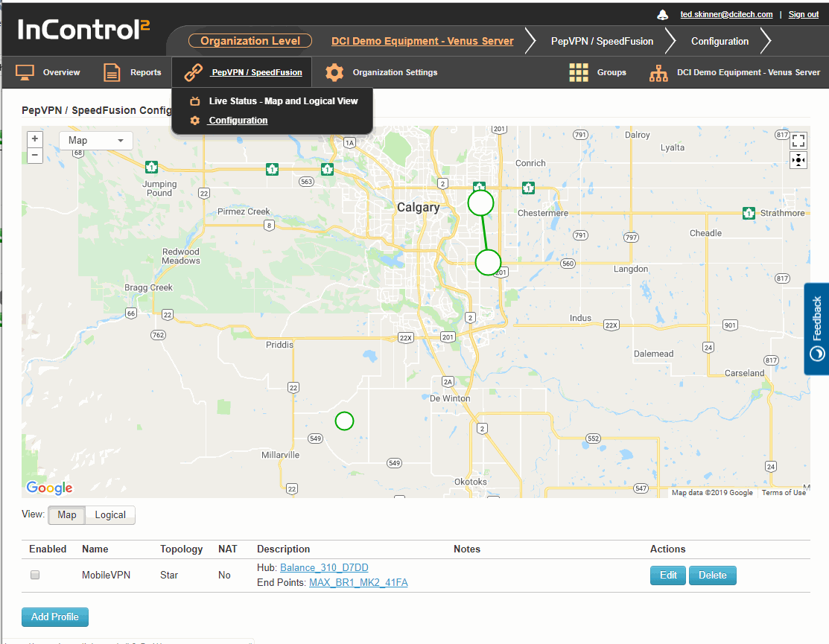Open the Balance_310_D7DD hub link
The width and height of the screenshot is (829, 644).
pos(324,567)
